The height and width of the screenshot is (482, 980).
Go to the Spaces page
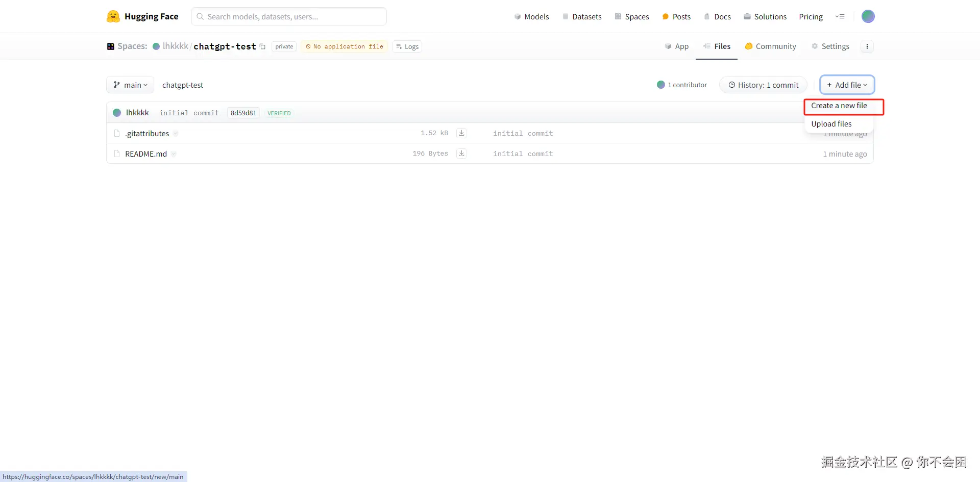[632, 16]
